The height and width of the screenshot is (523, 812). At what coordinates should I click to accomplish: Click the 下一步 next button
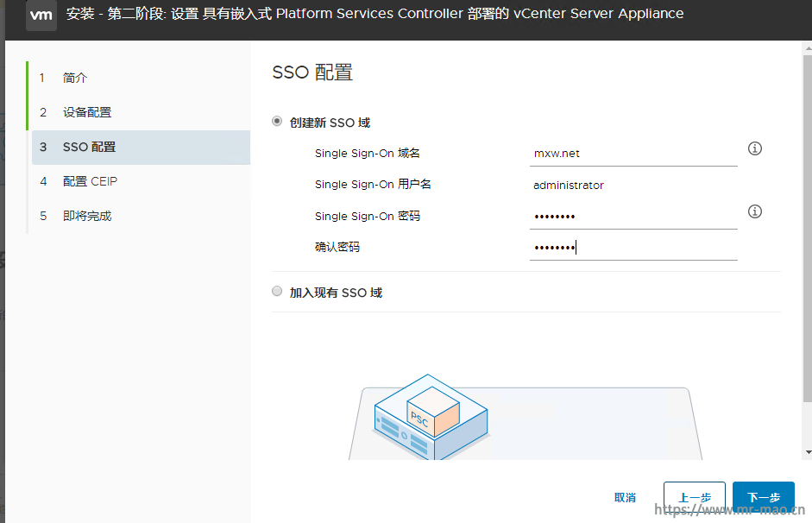[764, 498]
